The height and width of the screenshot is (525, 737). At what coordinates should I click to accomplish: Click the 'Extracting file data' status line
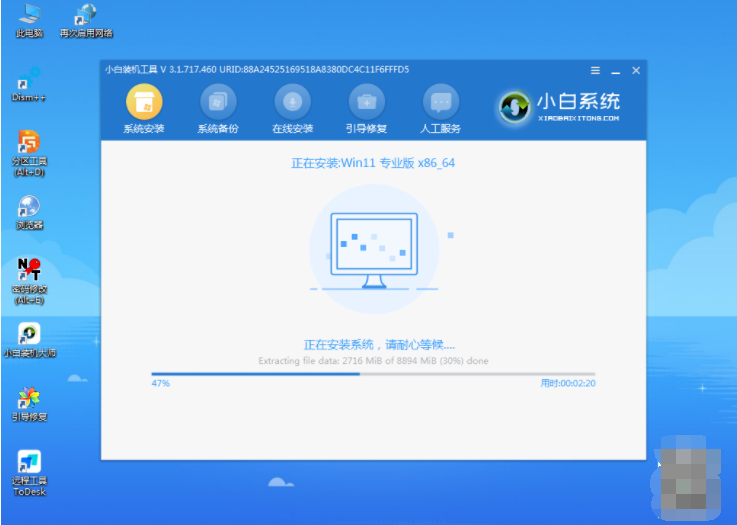pyautogui.click(x=373, y=361)
